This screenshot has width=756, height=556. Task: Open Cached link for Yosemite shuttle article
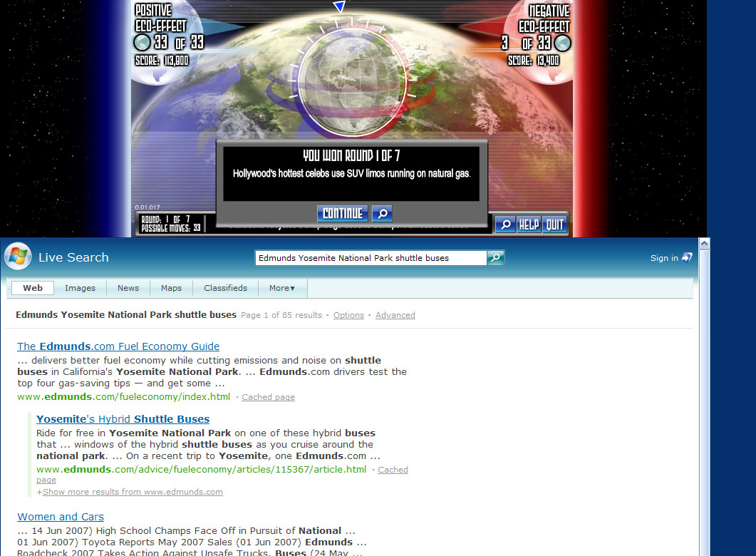coord(393,470)
